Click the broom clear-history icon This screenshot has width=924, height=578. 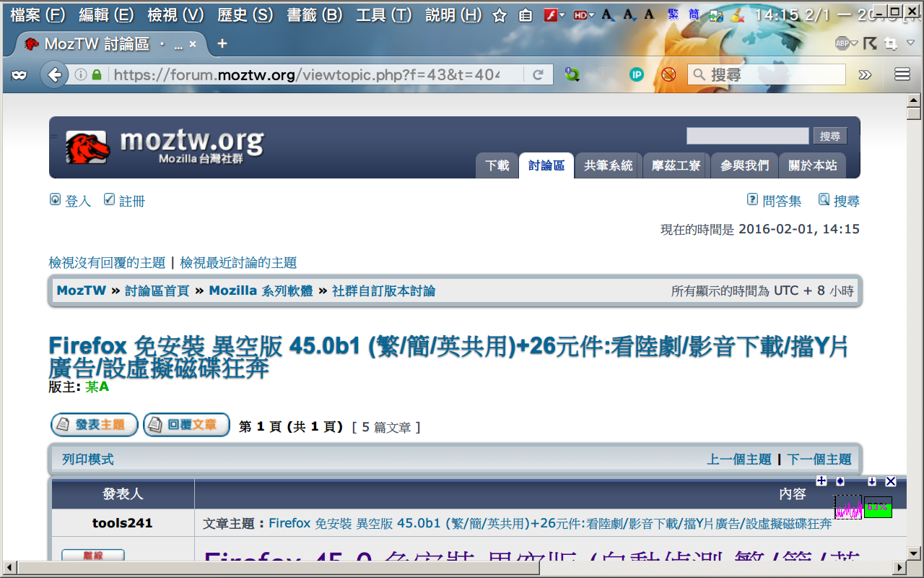click(x=737, y=15)
